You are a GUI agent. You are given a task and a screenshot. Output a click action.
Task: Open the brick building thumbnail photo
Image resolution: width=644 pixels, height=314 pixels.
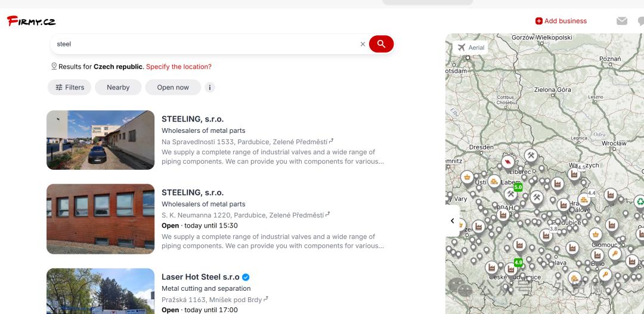tap(100, 219)
